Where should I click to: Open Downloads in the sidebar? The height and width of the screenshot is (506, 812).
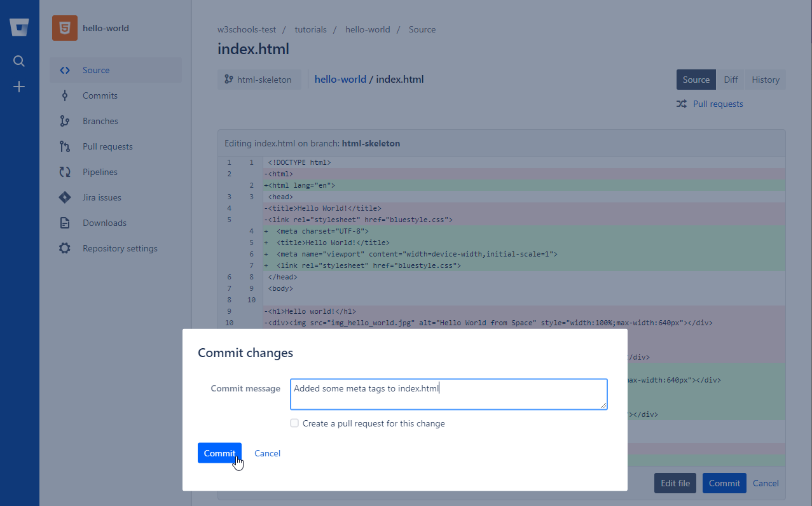[x=104, y=223]
